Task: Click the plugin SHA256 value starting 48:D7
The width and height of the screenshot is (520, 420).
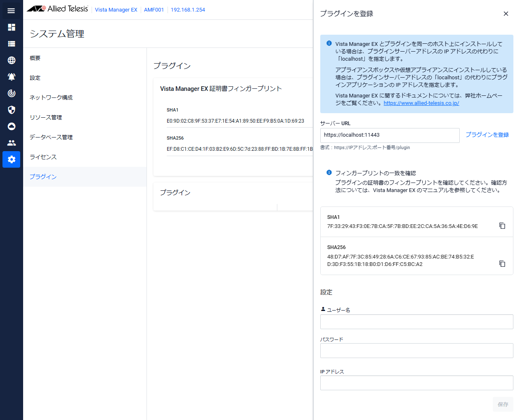Action: [x=401, y=261]
